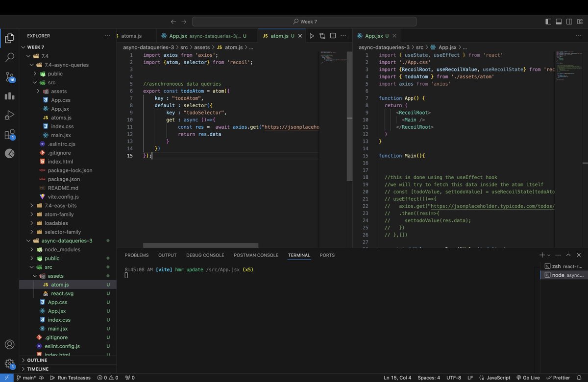
Task: Click the Prettier status bar icon
Action: 562,378
